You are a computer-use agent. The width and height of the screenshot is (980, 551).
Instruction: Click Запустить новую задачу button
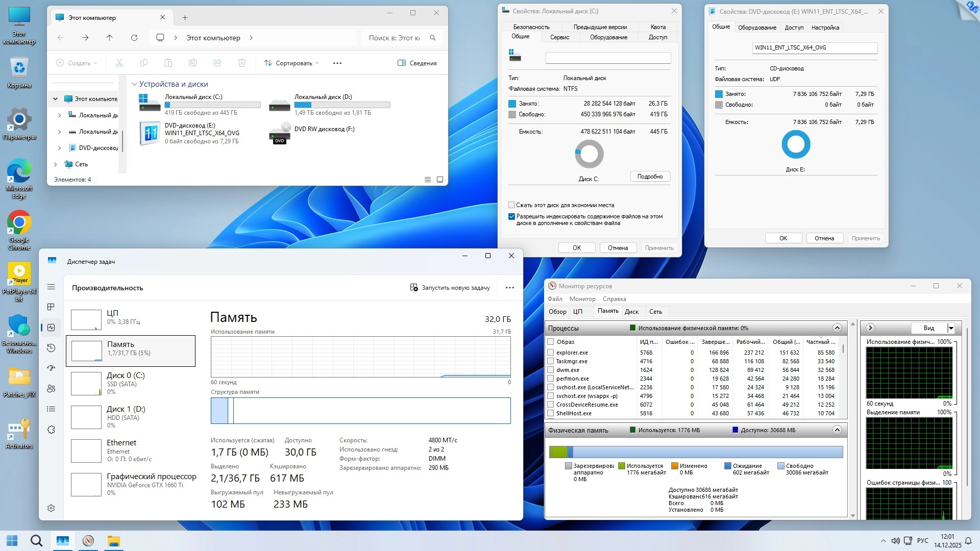point(450,288)
